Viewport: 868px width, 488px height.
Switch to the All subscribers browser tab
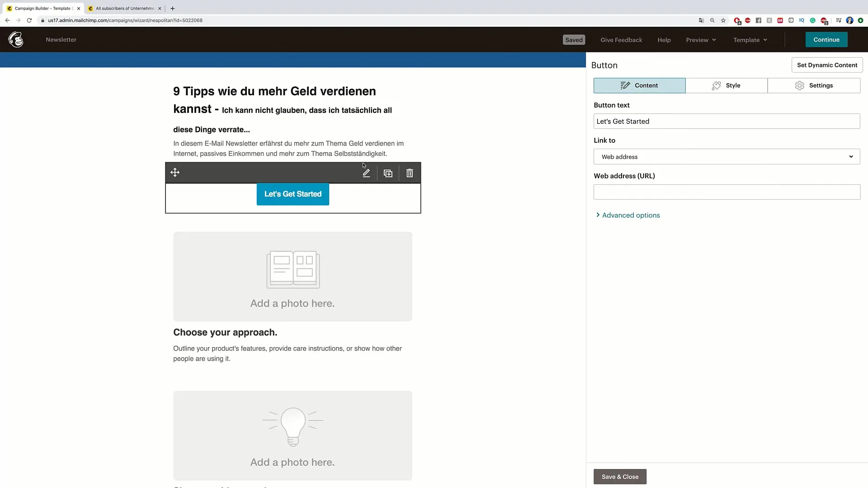click(x=125, y=8)
